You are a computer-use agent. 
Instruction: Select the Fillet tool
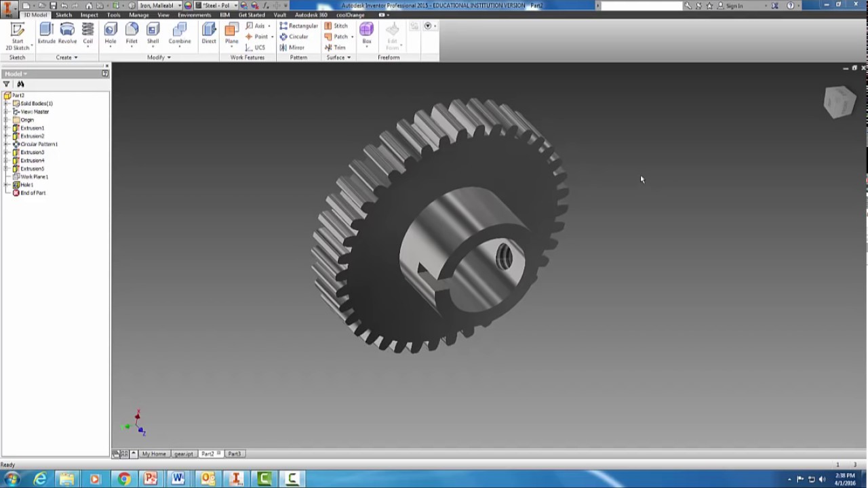click(132, 33)
